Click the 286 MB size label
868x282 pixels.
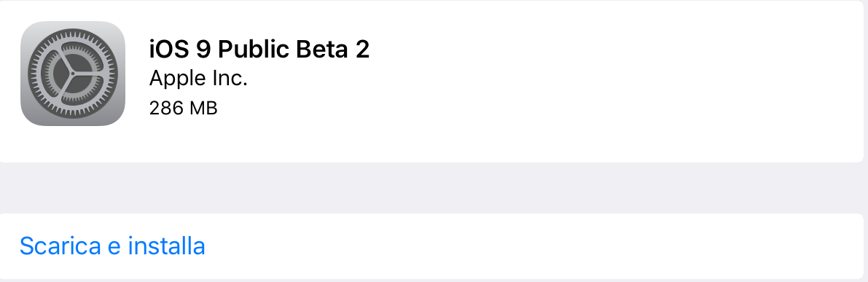pyautogui.click(x=183, y=108)
